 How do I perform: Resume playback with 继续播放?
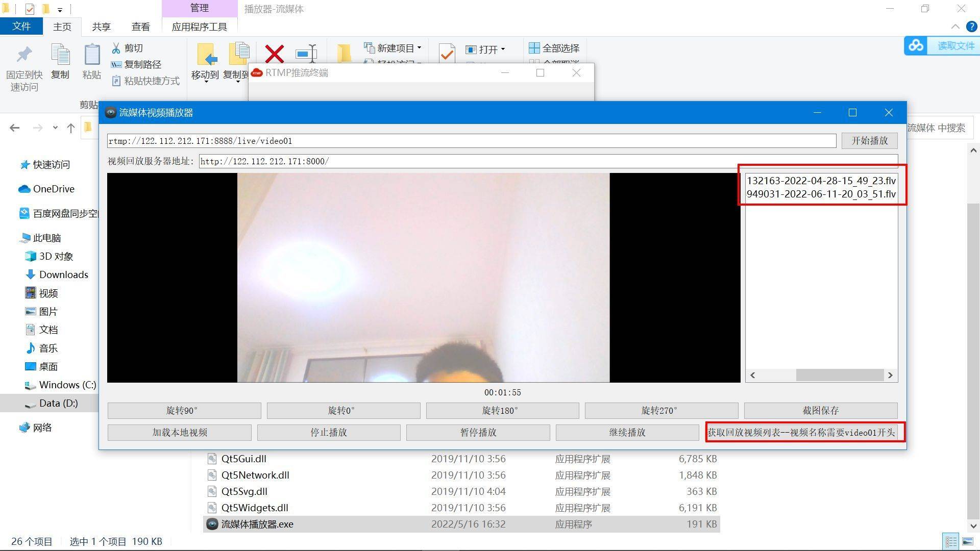point(627,433)
